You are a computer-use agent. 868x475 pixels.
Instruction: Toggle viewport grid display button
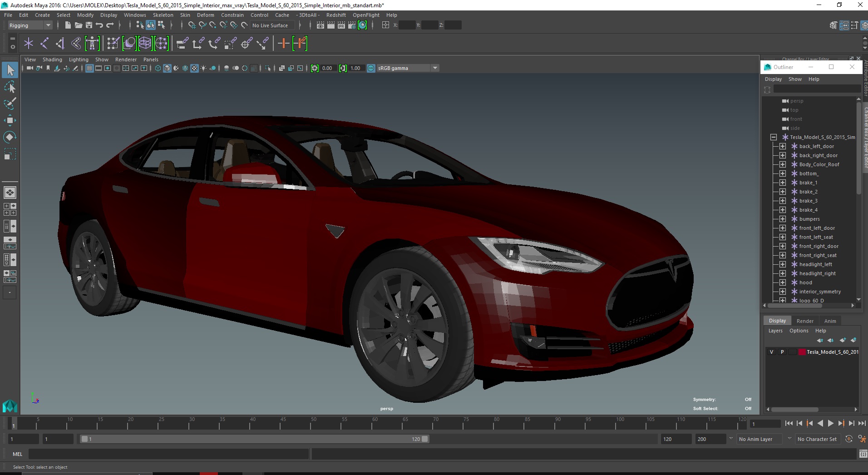point(89,68)
